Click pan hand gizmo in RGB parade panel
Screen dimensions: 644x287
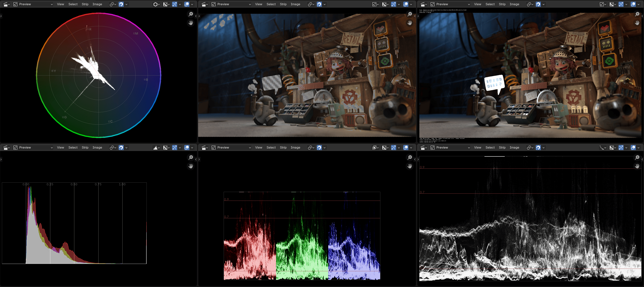point(409,166)
